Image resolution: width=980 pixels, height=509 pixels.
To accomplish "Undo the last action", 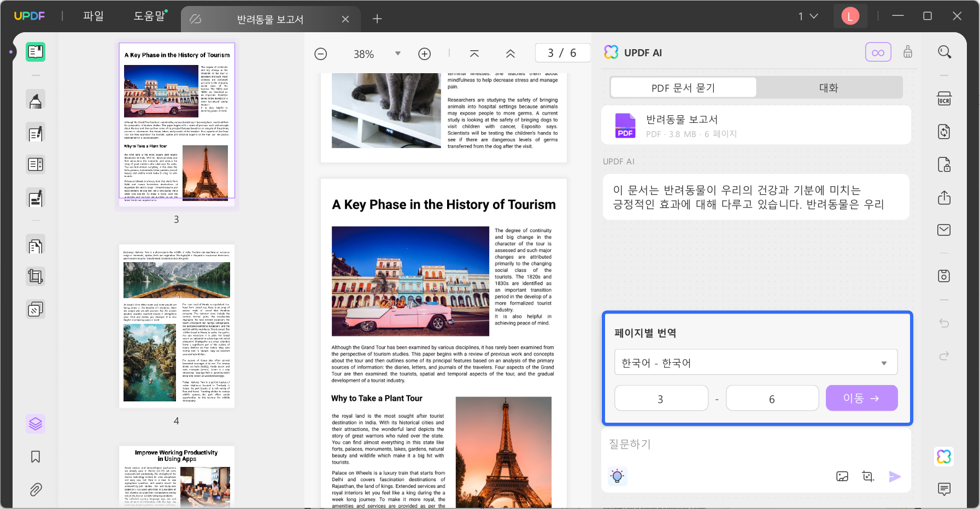I will point(944,323).
